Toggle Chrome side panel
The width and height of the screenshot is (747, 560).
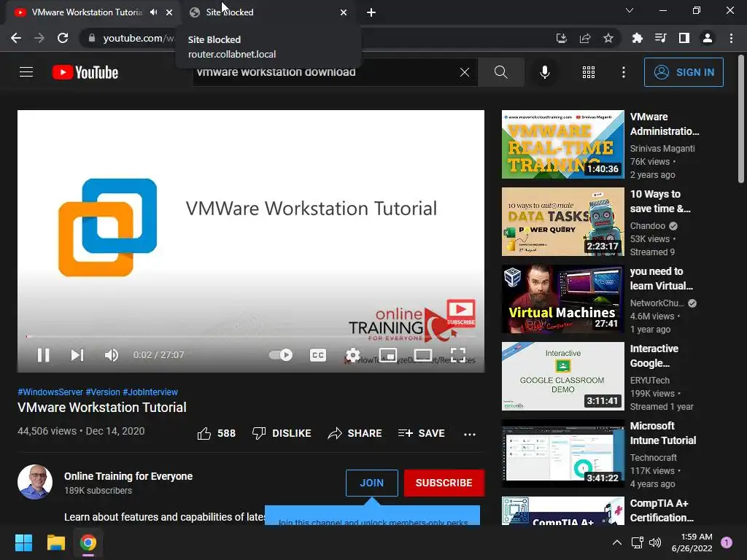point(684,38)
